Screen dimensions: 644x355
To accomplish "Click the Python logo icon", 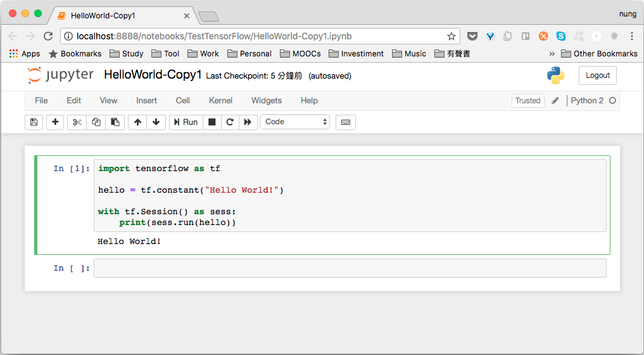I will tap(556, 75).
